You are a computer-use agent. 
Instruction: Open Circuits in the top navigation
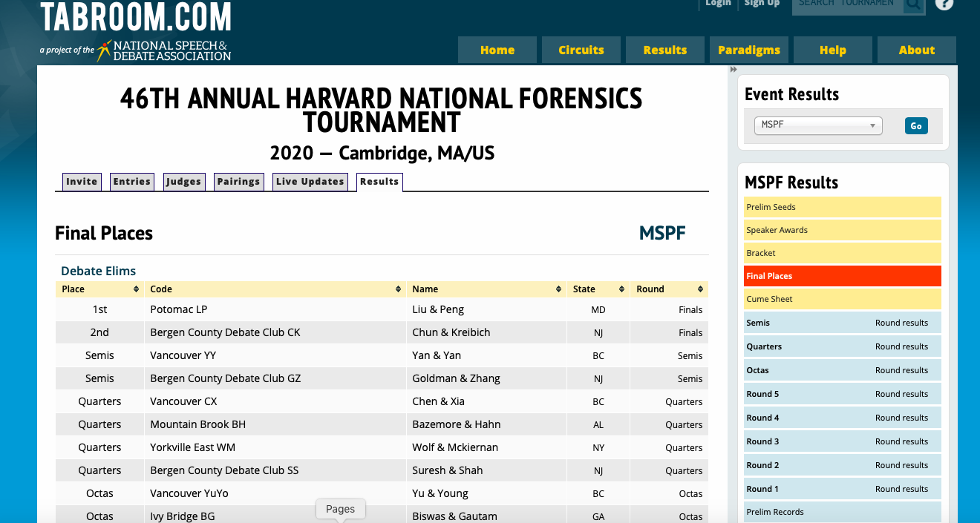click(x=581, y=50)
